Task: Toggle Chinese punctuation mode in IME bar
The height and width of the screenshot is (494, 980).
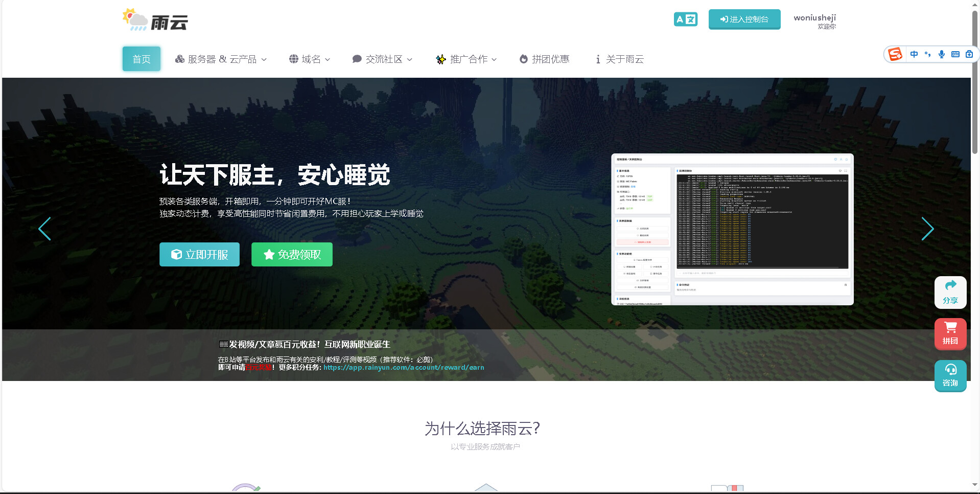Action: click(x=927, y=54)
